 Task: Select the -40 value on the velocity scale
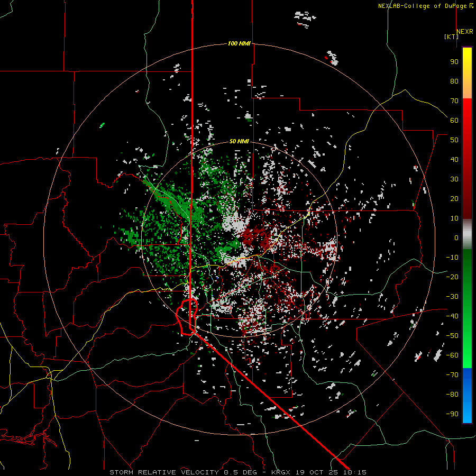coord(452,316)
